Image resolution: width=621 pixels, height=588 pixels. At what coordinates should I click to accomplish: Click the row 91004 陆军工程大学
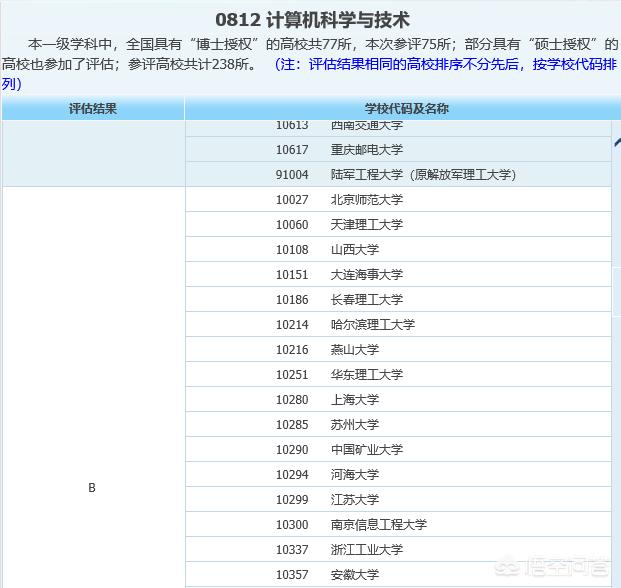tap(398, 175)
